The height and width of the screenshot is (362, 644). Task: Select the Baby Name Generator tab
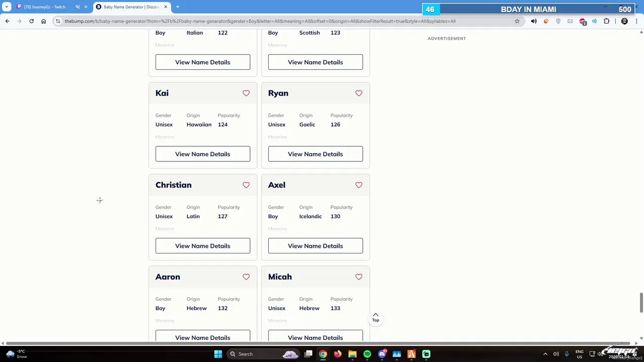point(132,7)
